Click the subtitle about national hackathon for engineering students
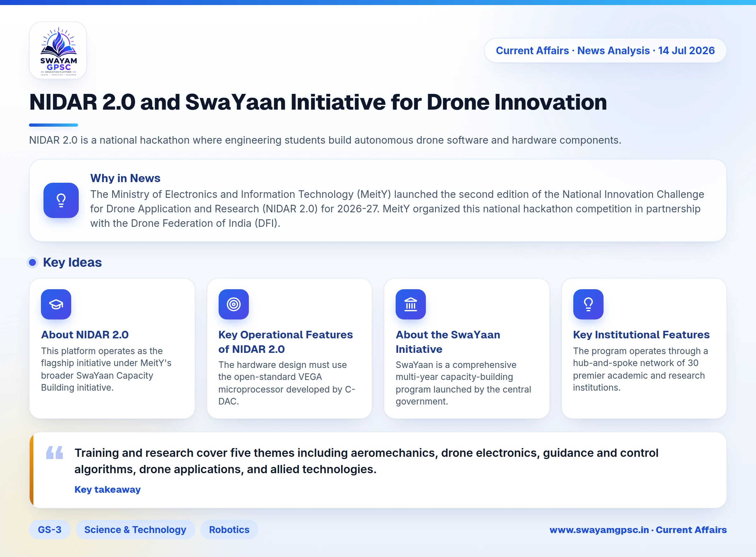The image size is (756, 557). pyautogui.click(x=325, y=140)
